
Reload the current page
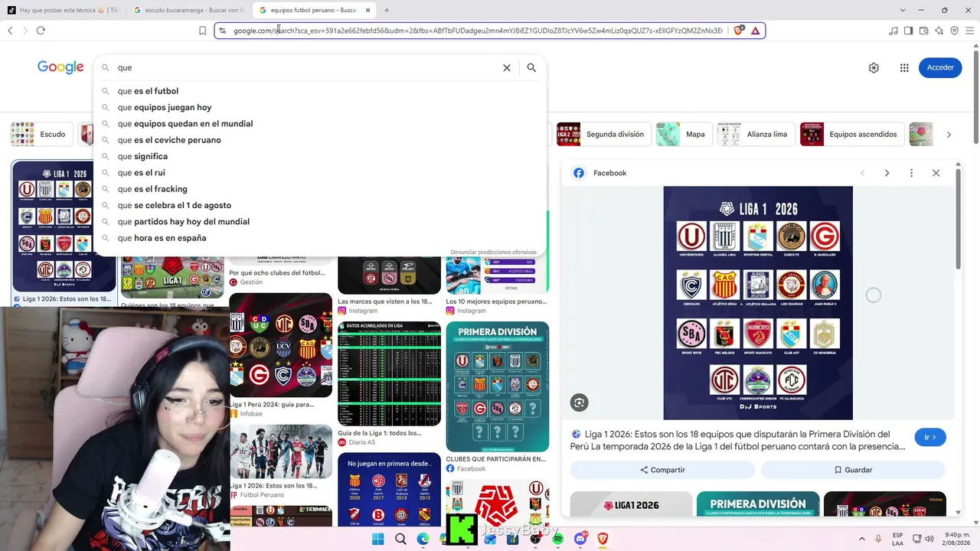(x=41, y=31)
